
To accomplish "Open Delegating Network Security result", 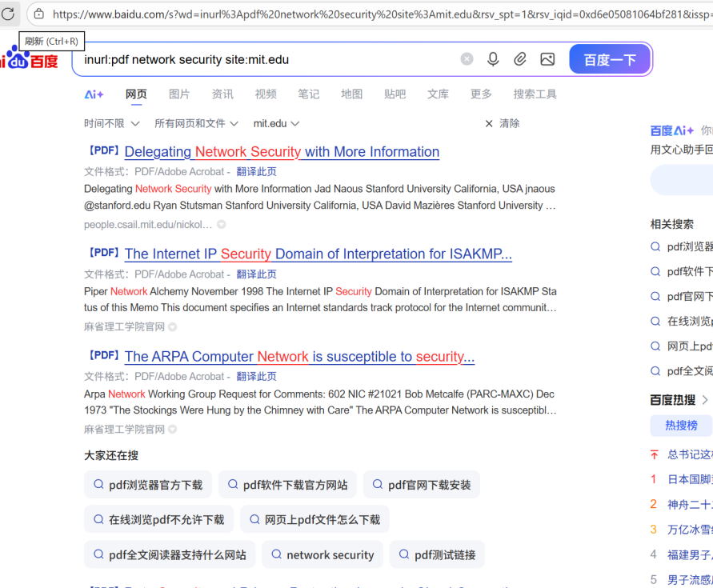I will [x=282, y=151].
